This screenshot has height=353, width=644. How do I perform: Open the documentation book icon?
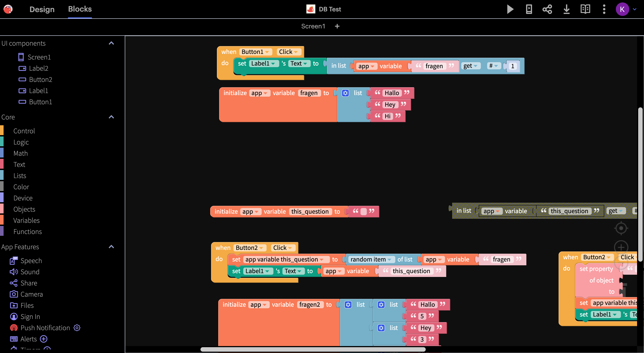point(585,9)
